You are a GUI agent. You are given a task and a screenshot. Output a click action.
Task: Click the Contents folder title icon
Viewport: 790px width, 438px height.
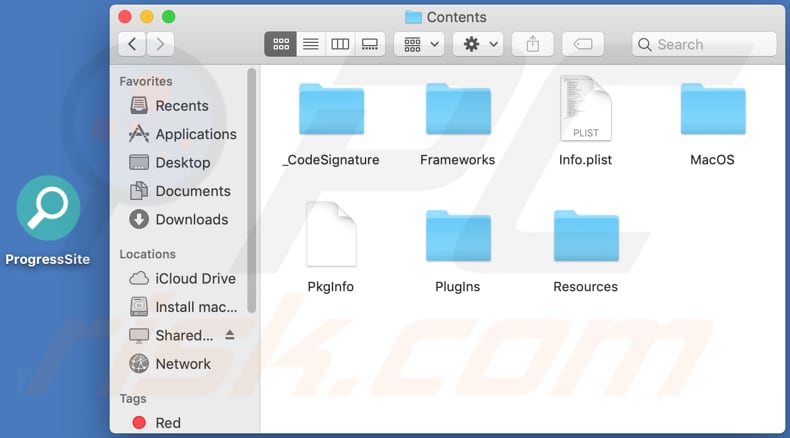click(413, 17)
